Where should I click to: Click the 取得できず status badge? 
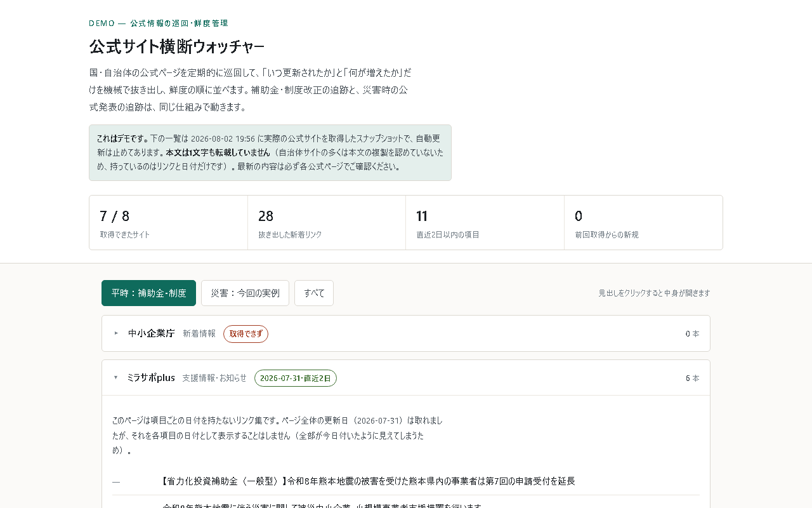[x=246, y=334]
